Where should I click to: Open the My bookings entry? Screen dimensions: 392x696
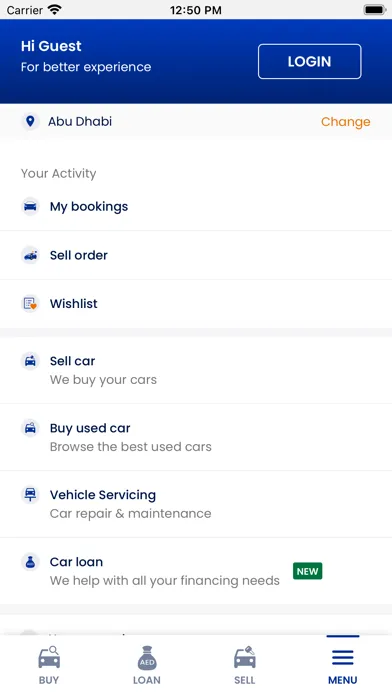click(196, 206)
